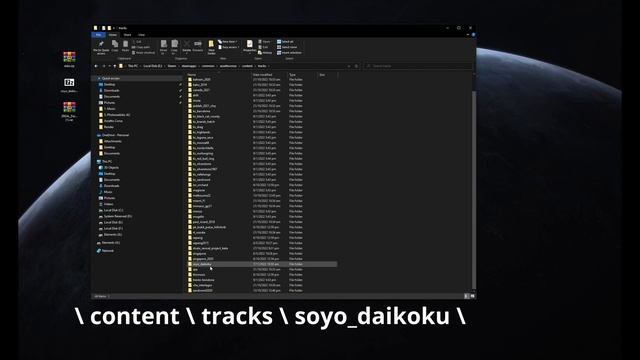
Task: Click 'content' breadcrumb in the address bar
Action: click(x=247, y=66)
